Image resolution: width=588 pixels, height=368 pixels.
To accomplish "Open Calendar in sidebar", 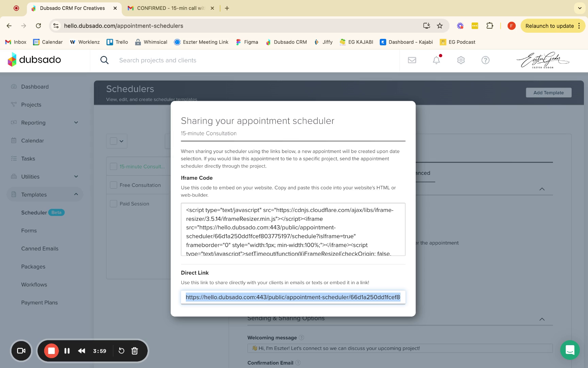I will pos(32,141).
